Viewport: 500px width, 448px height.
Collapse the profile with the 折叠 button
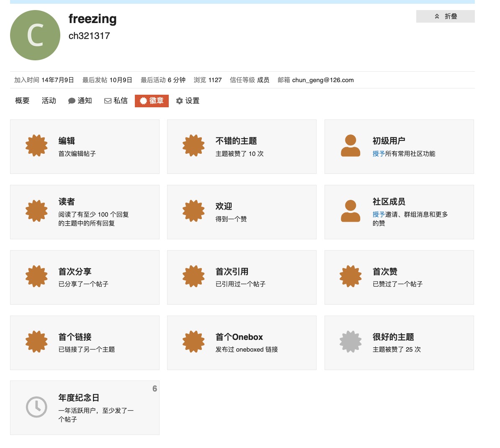[445, 16]
